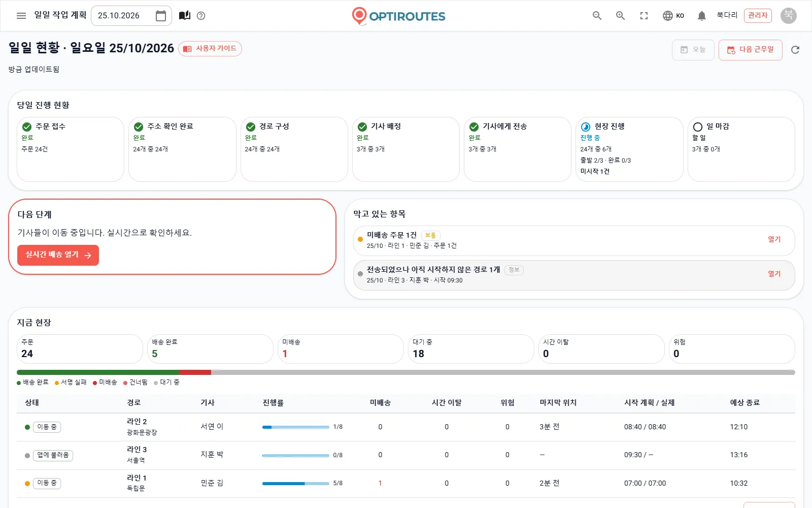Select driver 민준 김 cell

tap(212, 483)
